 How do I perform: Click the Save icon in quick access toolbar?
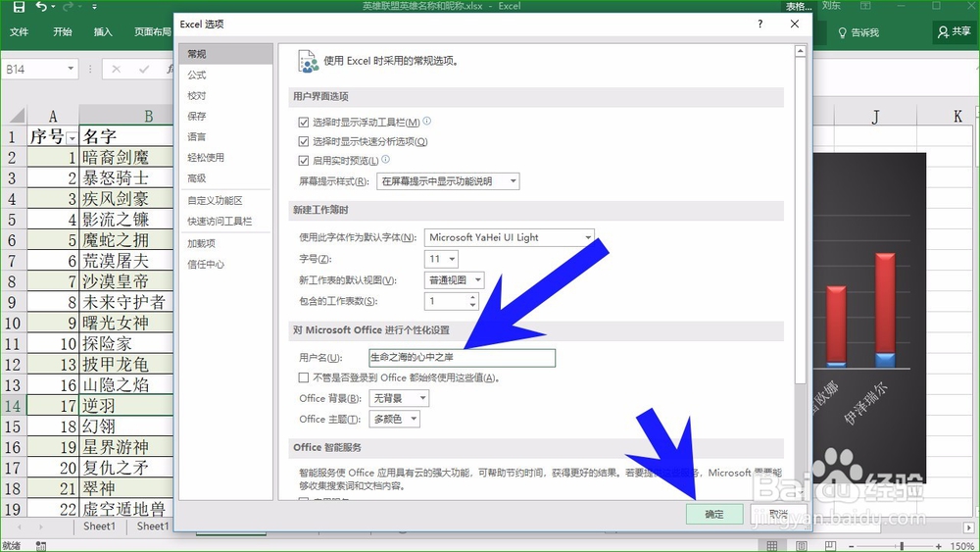pos(19,7)
